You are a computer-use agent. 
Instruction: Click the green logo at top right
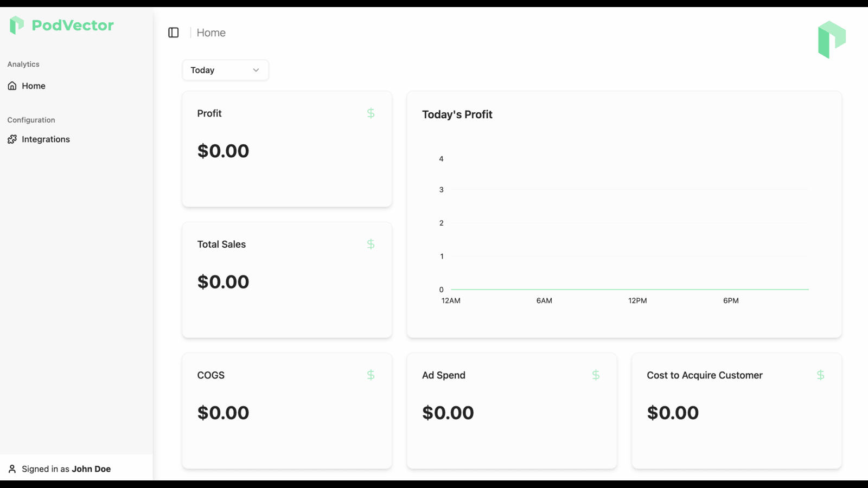832,40
